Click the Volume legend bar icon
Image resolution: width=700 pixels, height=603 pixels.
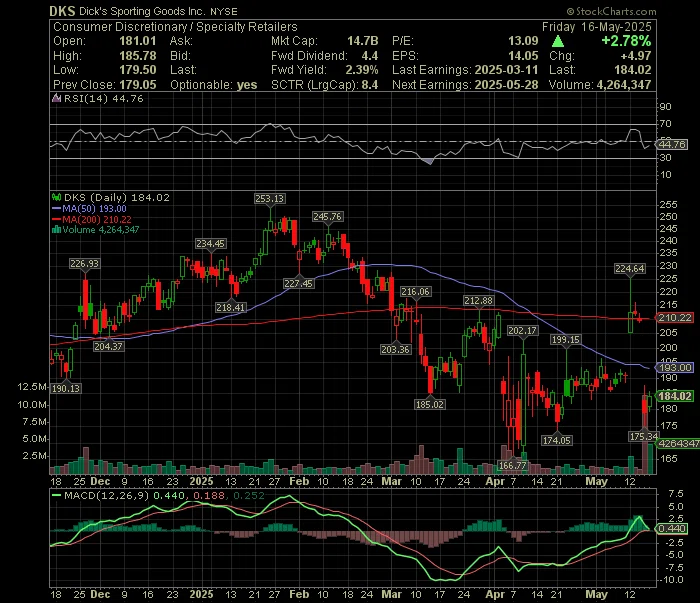[56, 229]
